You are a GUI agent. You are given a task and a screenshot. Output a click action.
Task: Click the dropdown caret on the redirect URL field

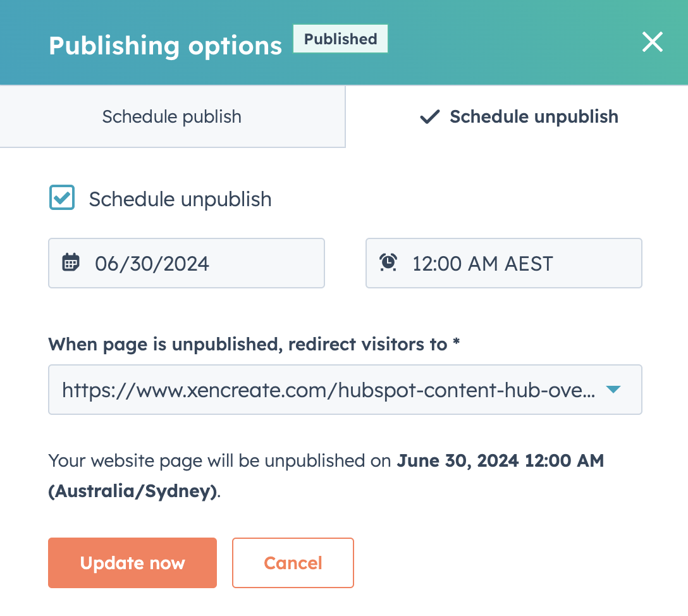coord(612,390)
